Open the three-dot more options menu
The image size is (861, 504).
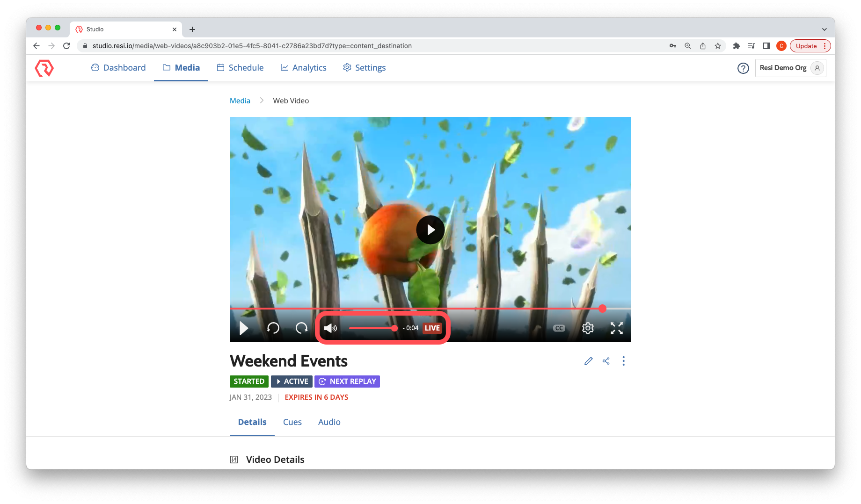coord(623,361)
